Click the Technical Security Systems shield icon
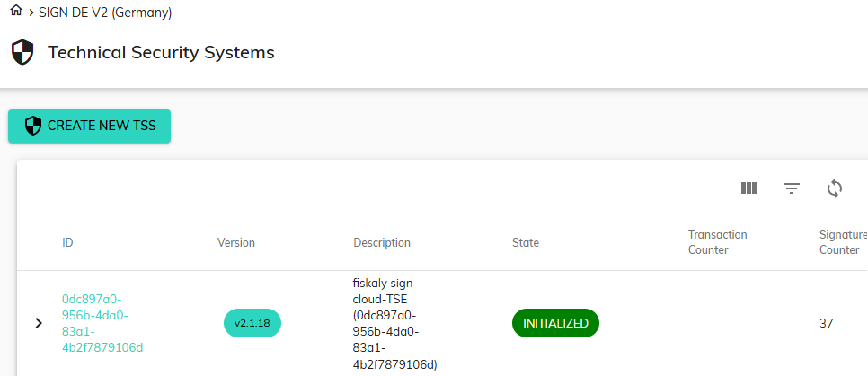This screenshot has height=376, width=868. tap(22, 53)
